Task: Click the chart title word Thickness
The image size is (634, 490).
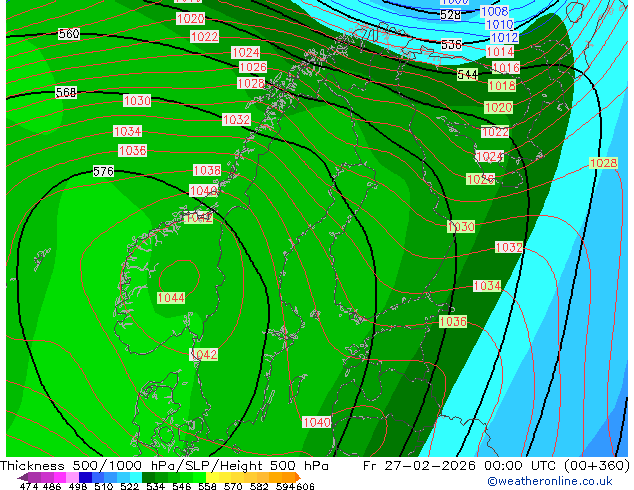Action: (32, 466)
